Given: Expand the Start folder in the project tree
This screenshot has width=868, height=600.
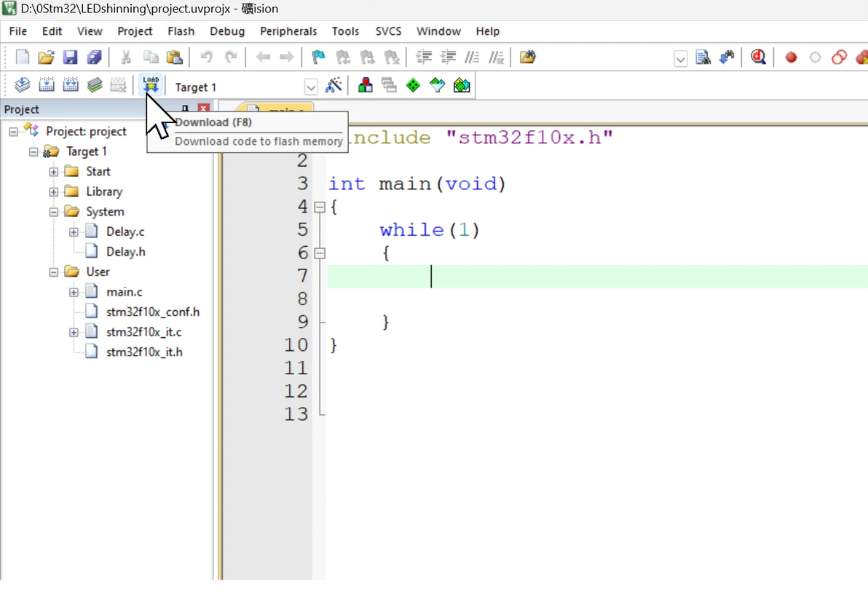Looking at the screenshot, I should click(x=53, y=172).
